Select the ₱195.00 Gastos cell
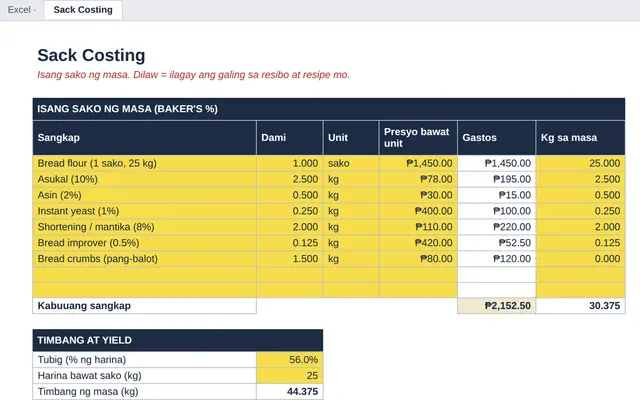Viewport: 640px width, 400px height. 496,179
